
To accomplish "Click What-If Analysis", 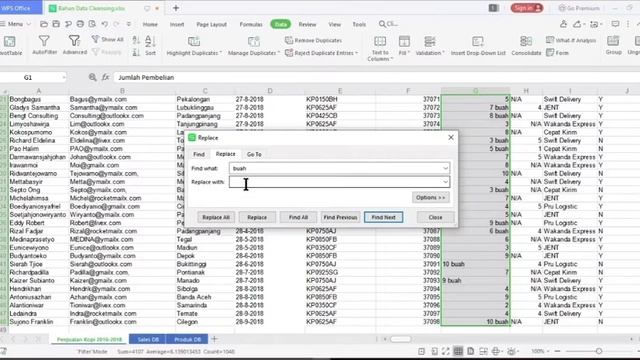I will tap(571, 40).
